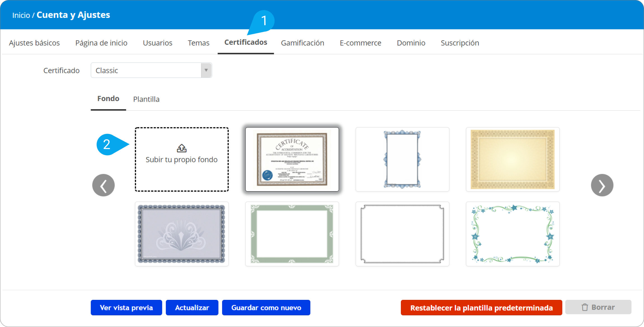Open the Ajustes básicos tab
The height and width of the screenshot is (327, 644).
click(x=34, y=43)
